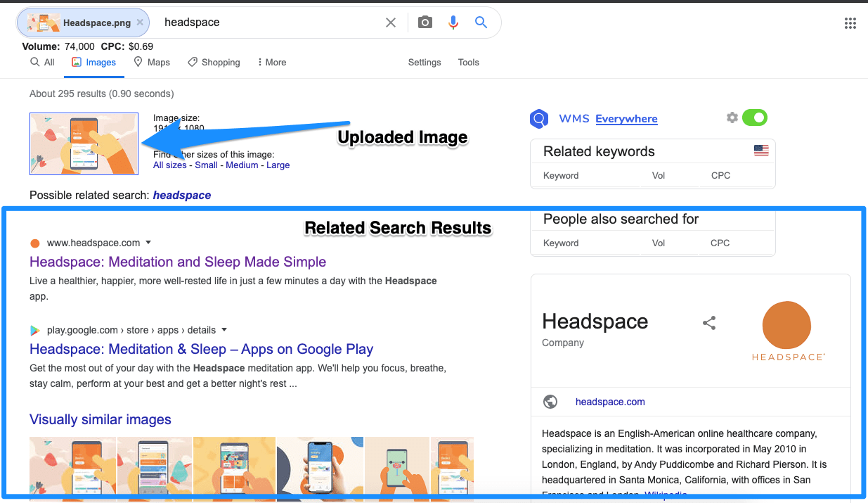Click the US flag country selector
The width and height of the screenshot is (868, 503).
coord(760,151)
